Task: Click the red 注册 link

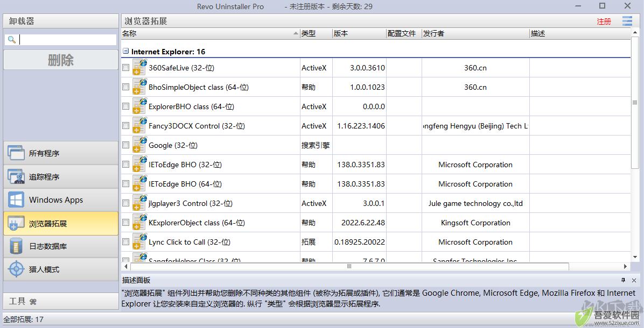Action: (x=604, y=22)
